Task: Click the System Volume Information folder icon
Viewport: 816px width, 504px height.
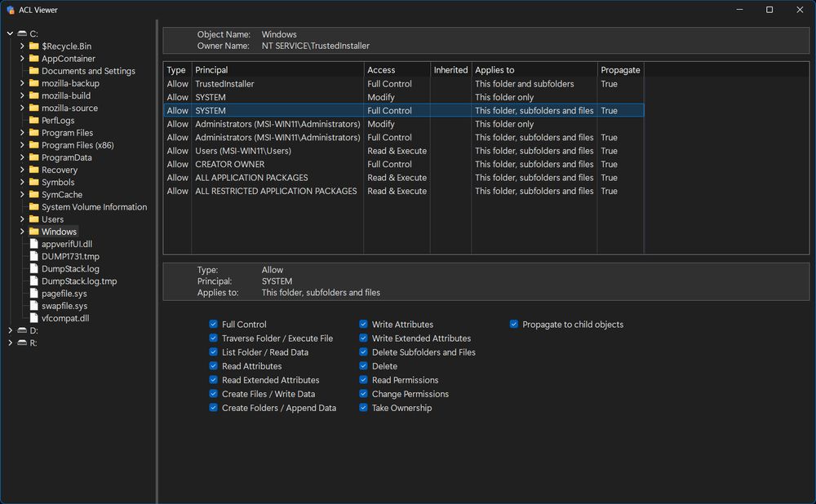Action: tap(33, 207)
